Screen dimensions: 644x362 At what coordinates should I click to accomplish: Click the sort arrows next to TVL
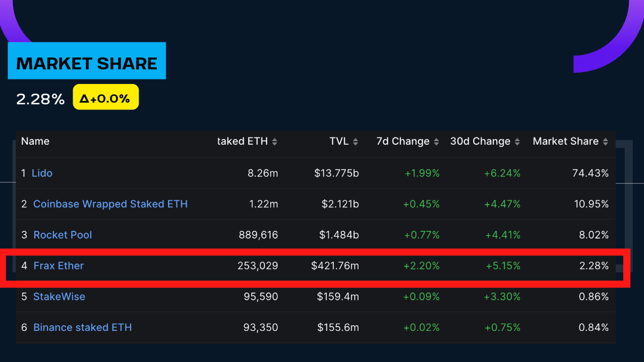[355, 142]
